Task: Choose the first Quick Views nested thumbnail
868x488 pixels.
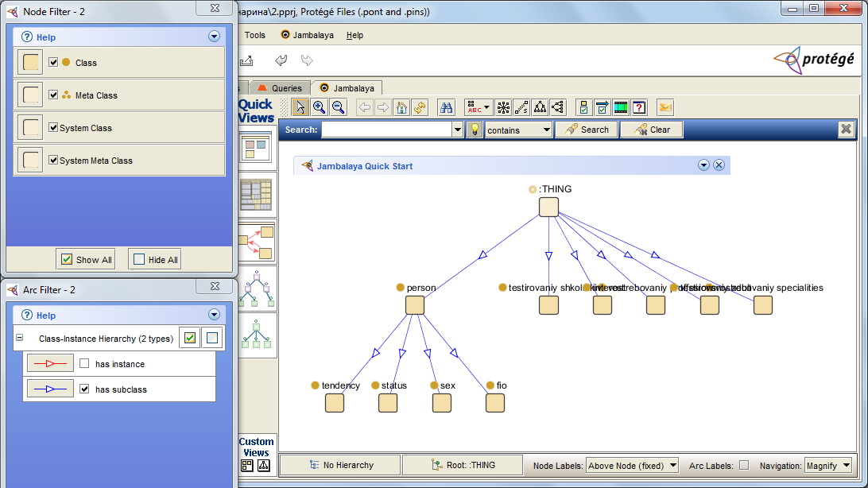Action: [x=256, y=147]
